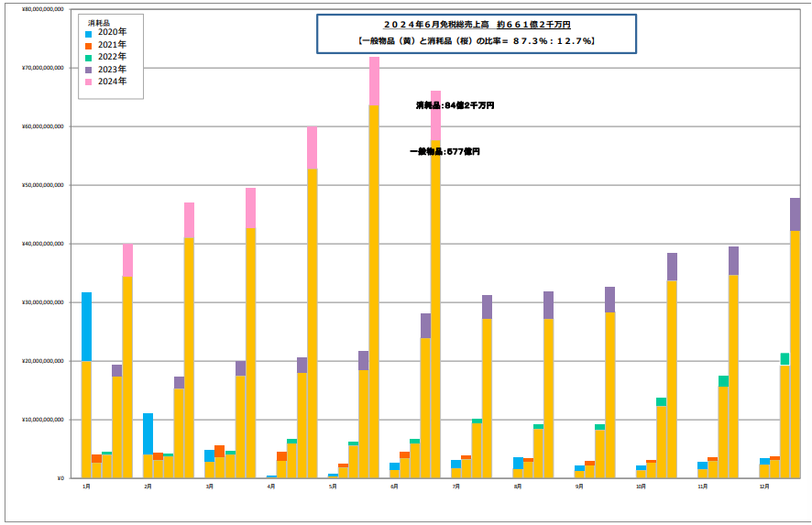
Task: Click the 1月 x-axis label
Action: (x=86, y=487)
